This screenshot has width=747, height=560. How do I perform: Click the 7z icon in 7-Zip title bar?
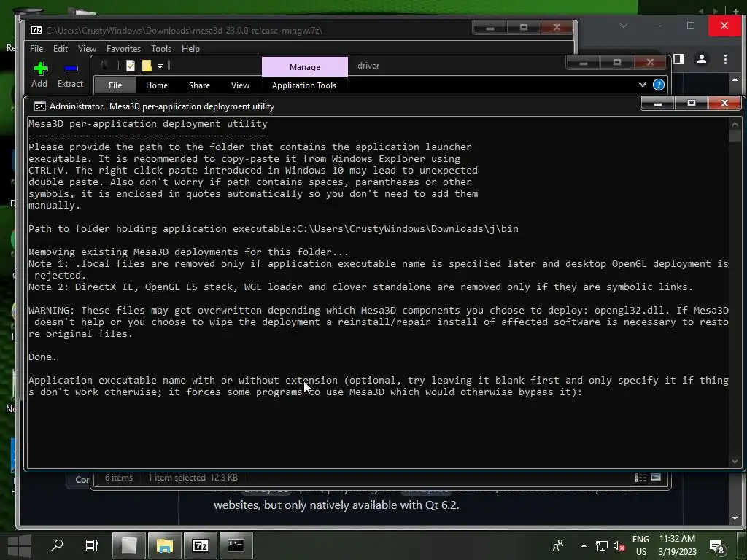click(x=36, y=30)
